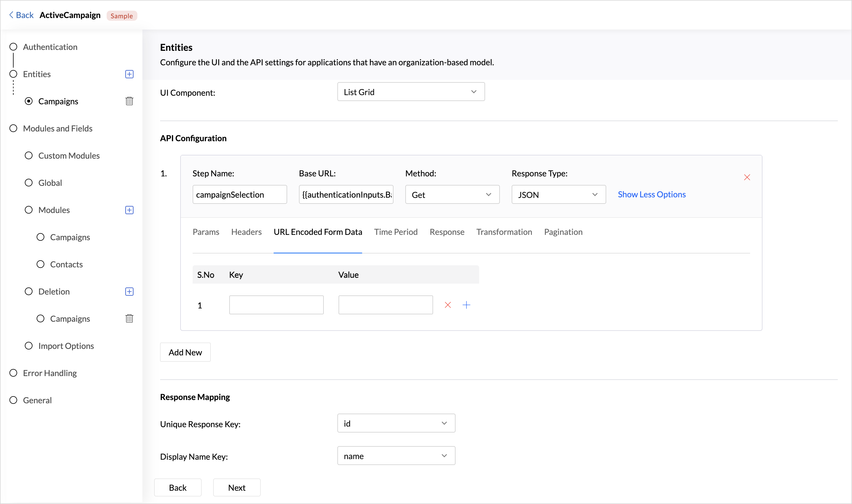Click plus icon next to Deletion
Screen dimensions: 852x504
pyautogui.click(x=129, y=291)
